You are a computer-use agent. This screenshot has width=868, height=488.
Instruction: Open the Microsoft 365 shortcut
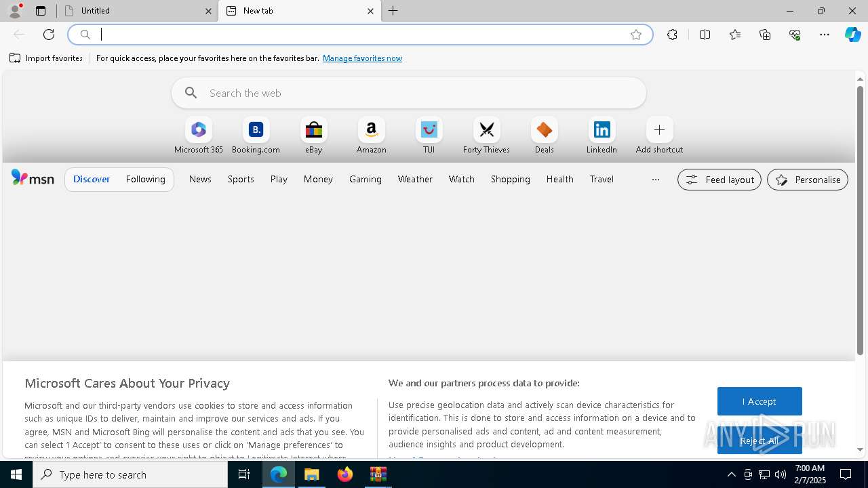(x=199, y=136)
